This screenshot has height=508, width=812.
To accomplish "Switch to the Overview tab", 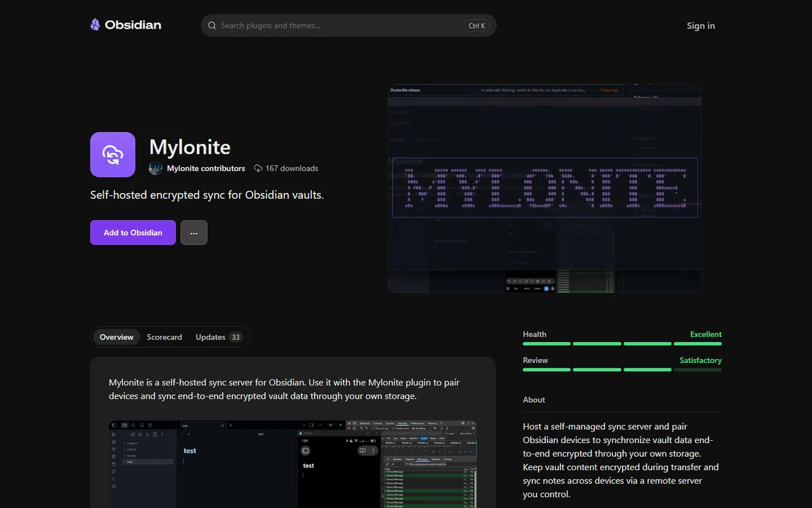I will 116,337.
